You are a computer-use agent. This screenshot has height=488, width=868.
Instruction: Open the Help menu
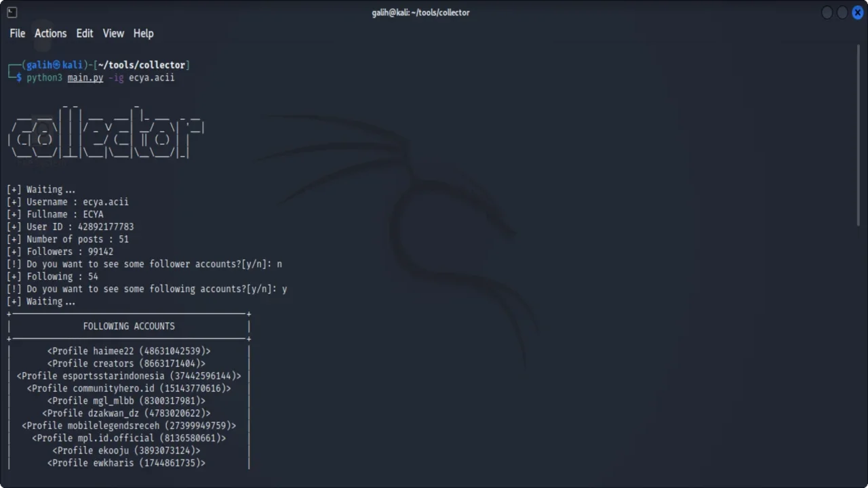pyautogui.click(x=143, y=33)
